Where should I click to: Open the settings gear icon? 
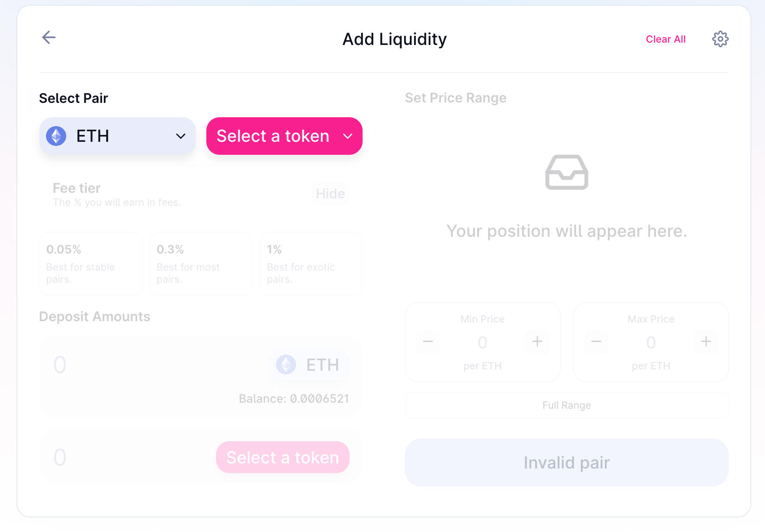tap(720, 39)
